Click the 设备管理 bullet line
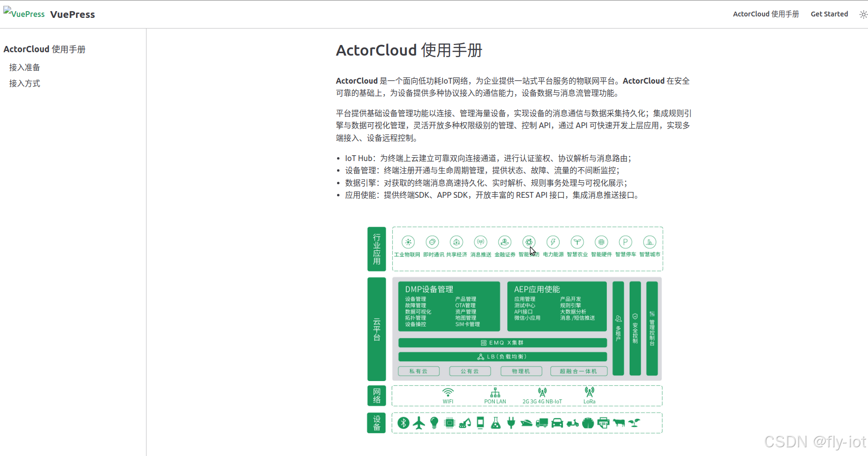This screenshot has width=868, height=456. [483, 170]
